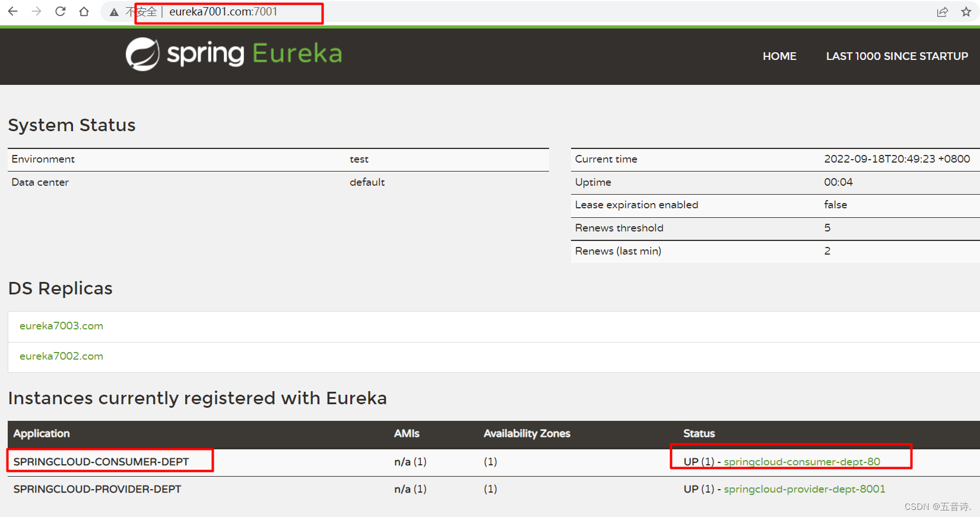Click the Lease expiration enabled label
Screen dimensions: 980x517
tap(636, 205)
